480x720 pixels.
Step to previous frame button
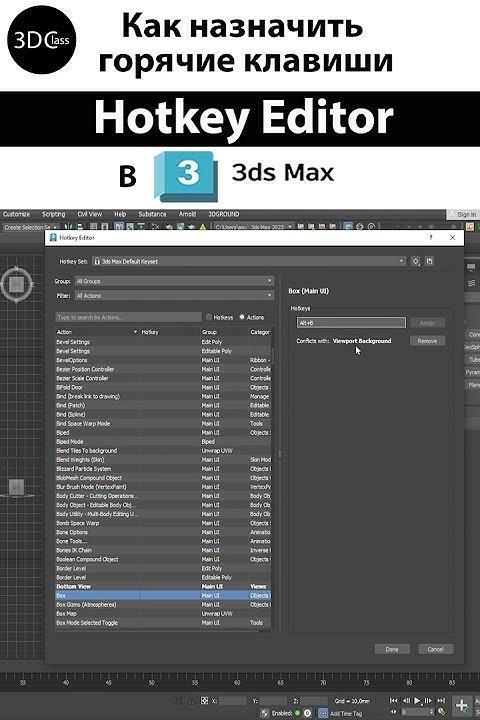pos(406,701)
